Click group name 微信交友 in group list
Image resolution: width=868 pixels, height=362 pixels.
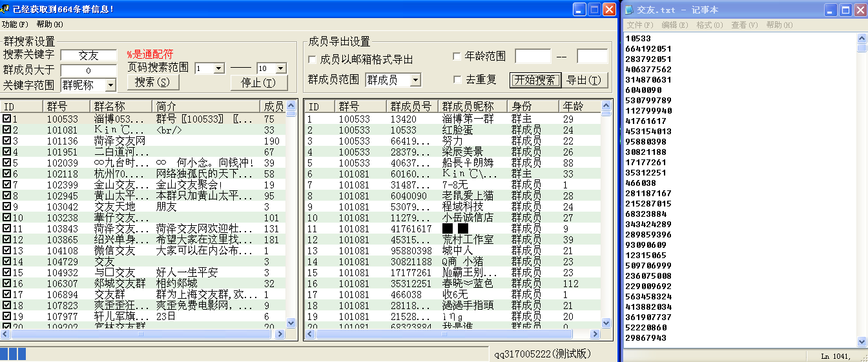coord(115,250)
